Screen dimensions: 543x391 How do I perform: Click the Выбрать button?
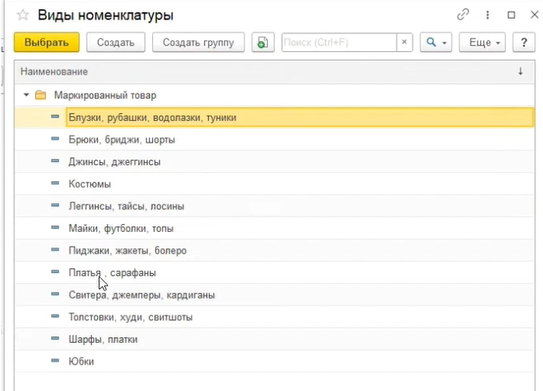click(46, 43)
